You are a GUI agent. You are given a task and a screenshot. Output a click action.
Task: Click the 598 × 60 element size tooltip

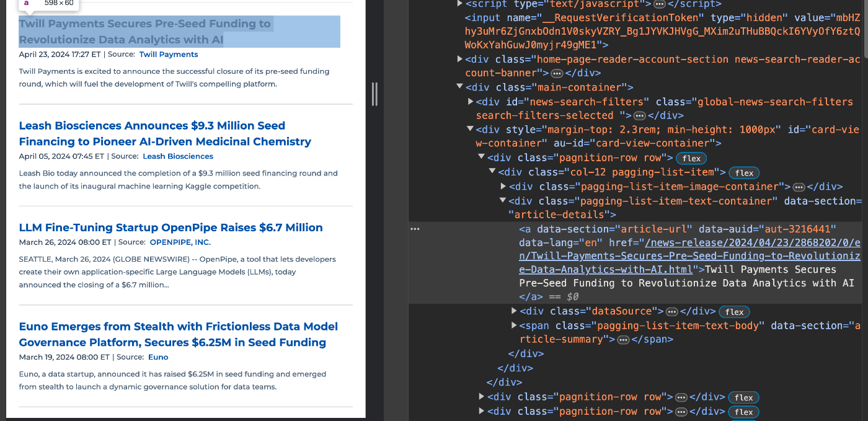pos(48,4)
